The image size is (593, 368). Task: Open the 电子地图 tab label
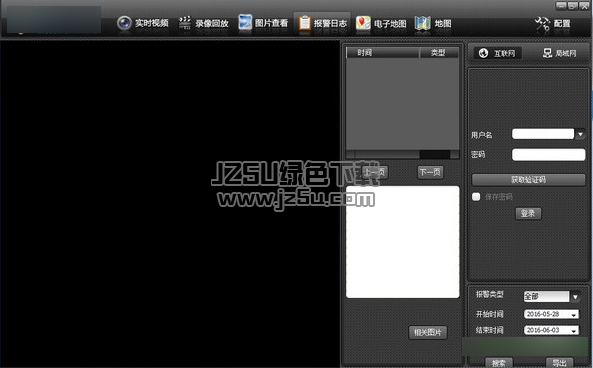pos(390,24)
